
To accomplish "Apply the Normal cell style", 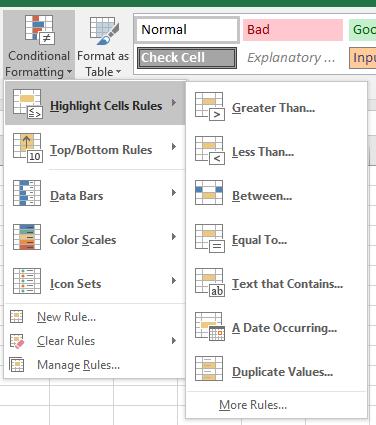I will point(187,30).
